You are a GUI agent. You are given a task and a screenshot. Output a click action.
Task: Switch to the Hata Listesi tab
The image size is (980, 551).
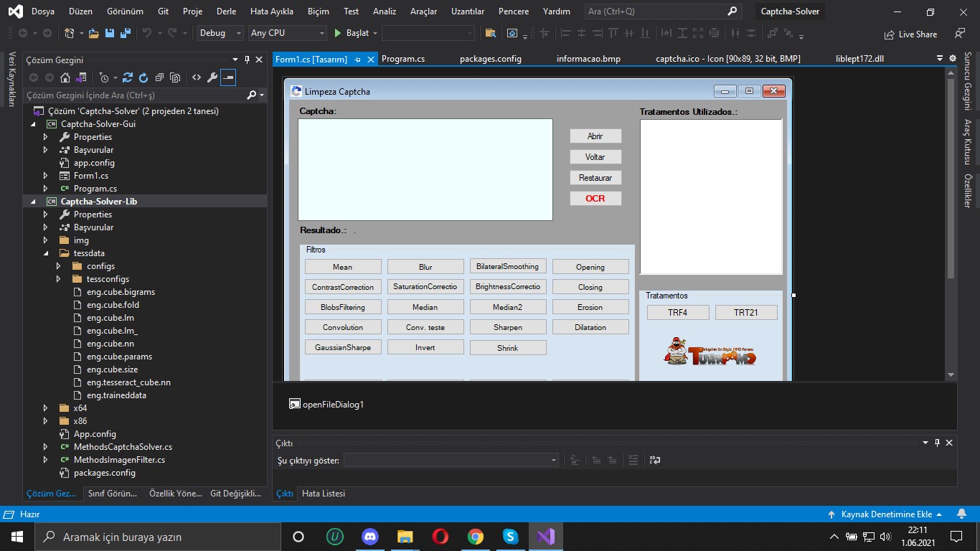(x=324, y=494)
